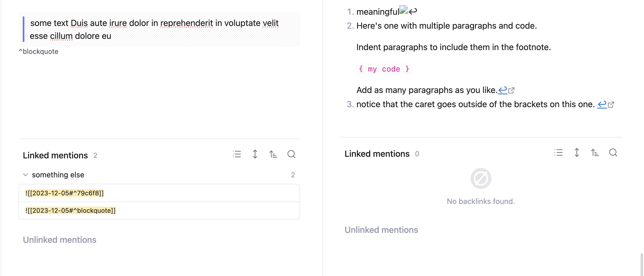Toggle collapse results icon in right Linked mentions
This screenshot has height=276, width=644.
click(559, 153)
